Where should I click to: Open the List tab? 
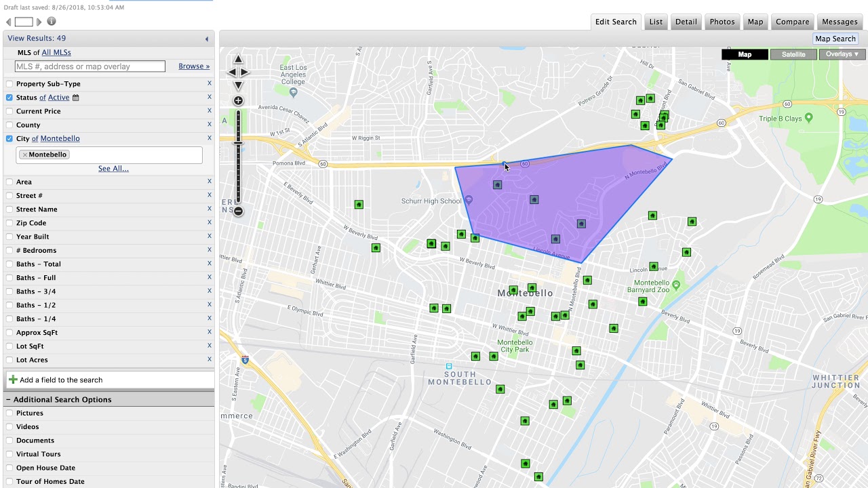(x=656, y=22)
